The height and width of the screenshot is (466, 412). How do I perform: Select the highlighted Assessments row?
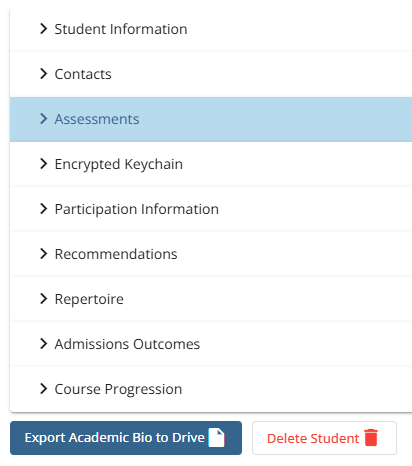click(x=211, y=119)
